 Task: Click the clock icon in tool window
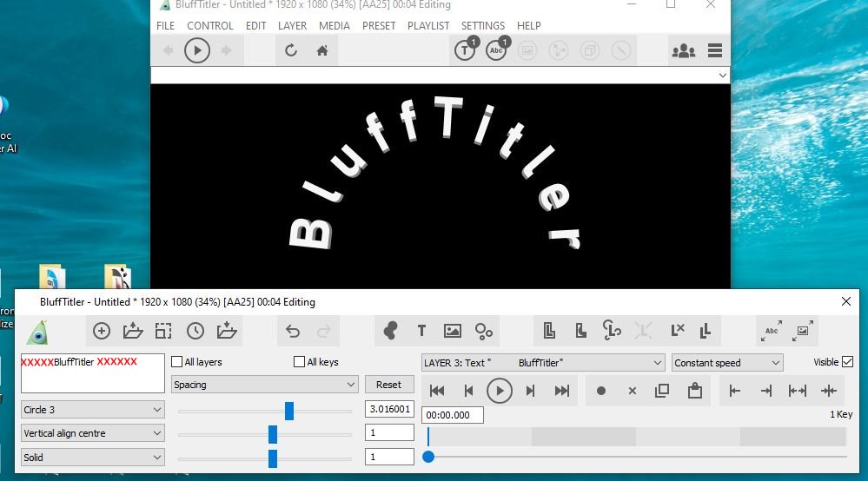[x=195, y=331]
